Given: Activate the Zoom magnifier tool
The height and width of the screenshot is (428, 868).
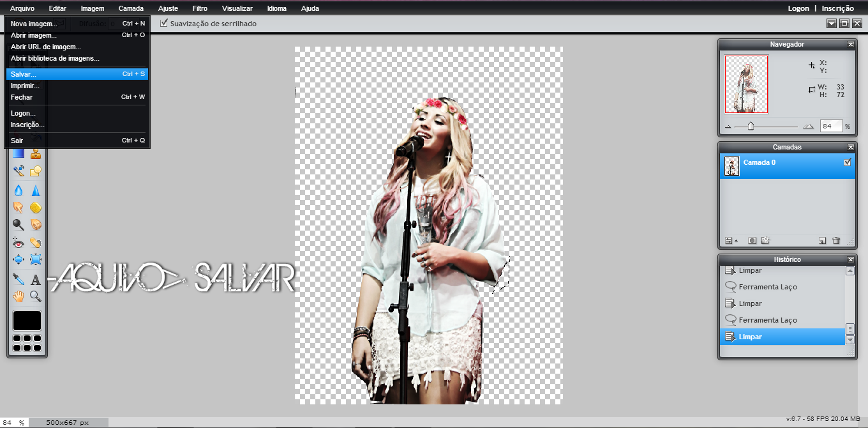Looking at the screenshot, I should pyautogui.click(x=35, y=295).
